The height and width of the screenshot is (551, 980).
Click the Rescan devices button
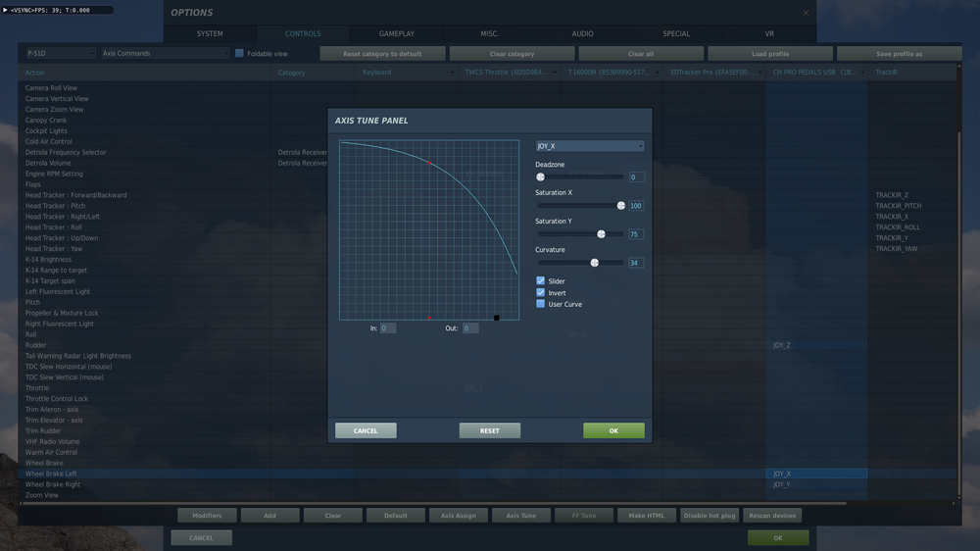tap(772, 516)
